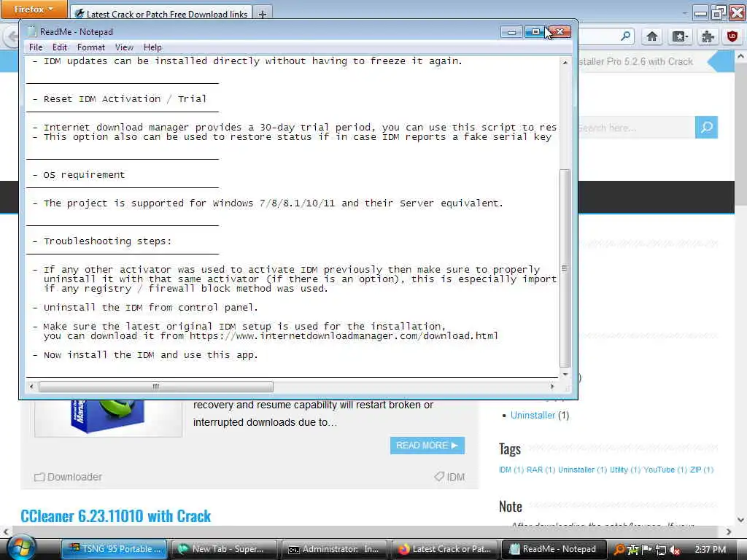
Task: Click the IDM (1) tag in Tags
Action: pyautogui.click(x=511, y=470)
